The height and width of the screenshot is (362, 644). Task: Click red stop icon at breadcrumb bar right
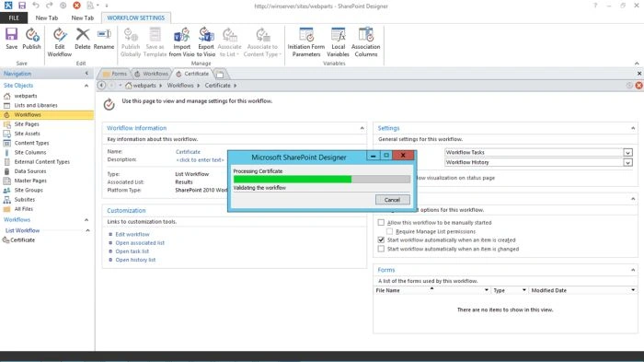coord(638,85)
